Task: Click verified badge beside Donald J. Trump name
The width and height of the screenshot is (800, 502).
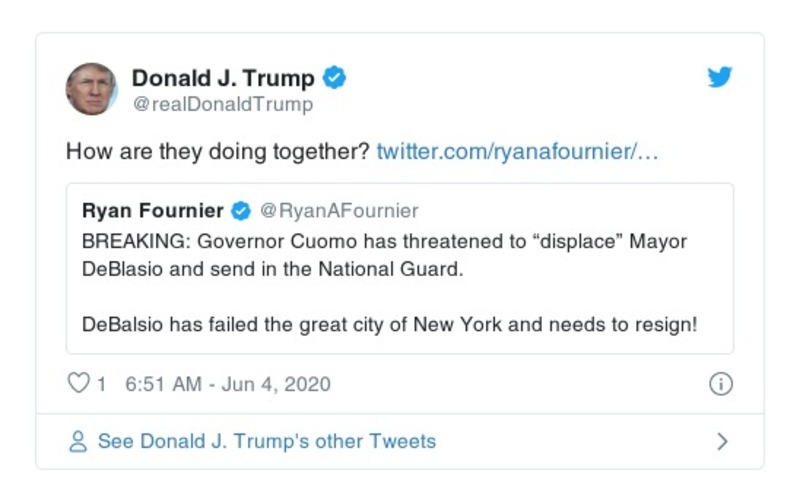Action: point(336,78)
